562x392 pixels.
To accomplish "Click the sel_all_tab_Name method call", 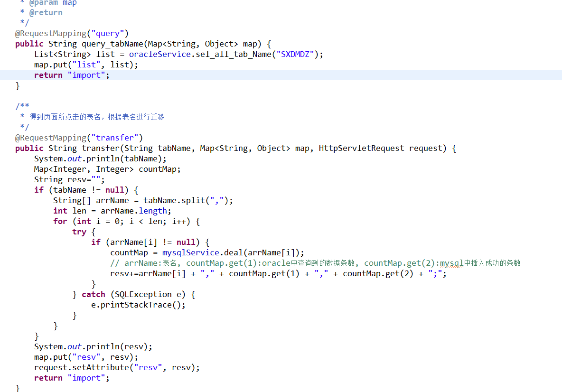I will (234, 55).
